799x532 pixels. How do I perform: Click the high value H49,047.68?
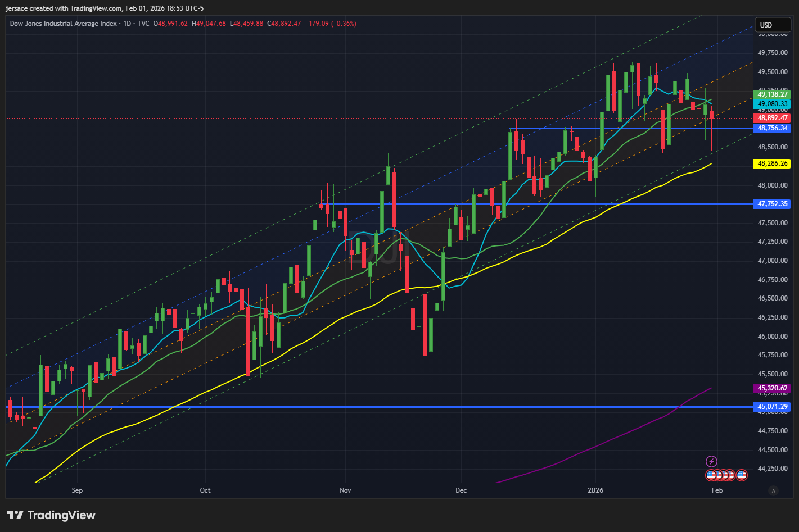209,24
